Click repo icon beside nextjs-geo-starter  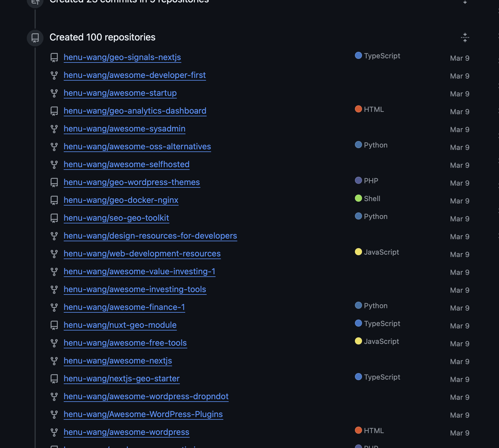[x=54, y=379]
